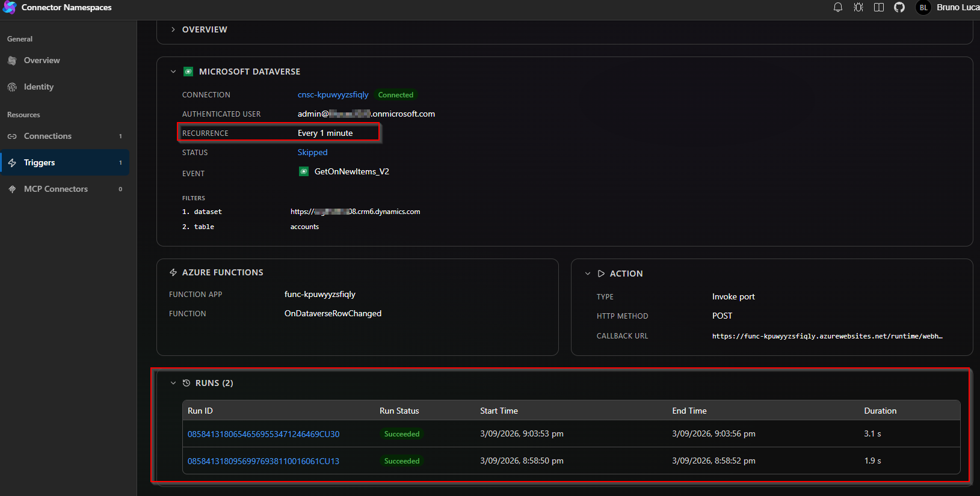Open the GitHub icon link
This screenshot has width=980, height=496.
[899, 7]
